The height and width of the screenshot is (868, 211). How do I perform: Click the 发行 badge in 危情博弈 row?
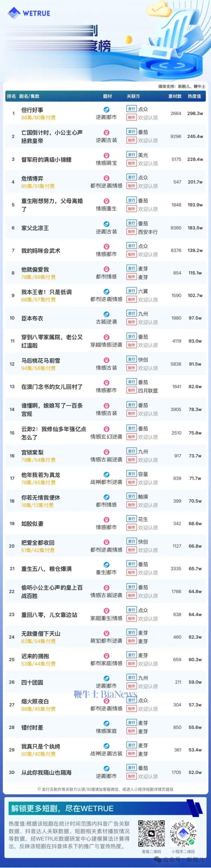pyautogui.click(x=132, y=177)
